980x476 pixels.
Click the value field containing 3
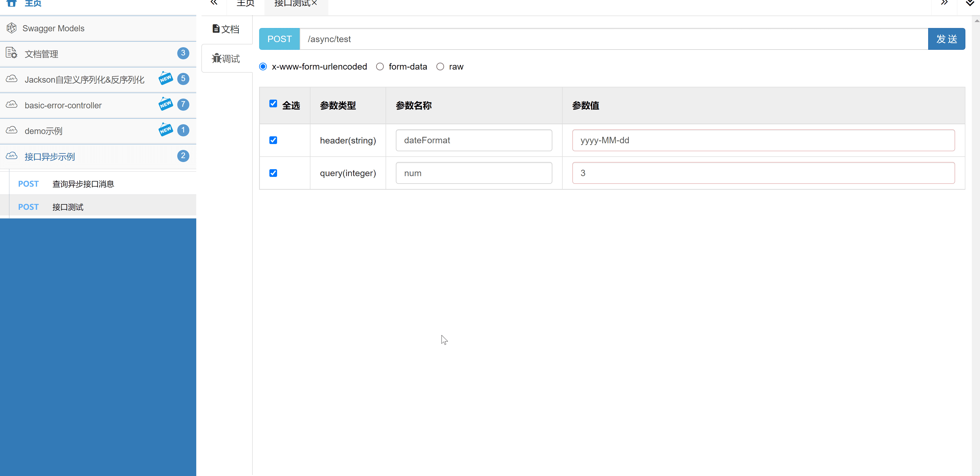763,173
